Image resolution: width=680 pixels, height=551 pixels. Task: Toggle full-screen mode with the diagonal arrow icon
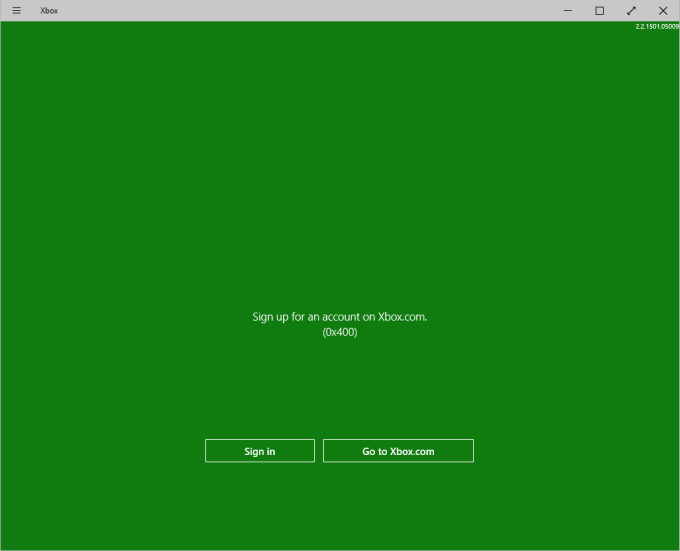click(x=631, y=10)
